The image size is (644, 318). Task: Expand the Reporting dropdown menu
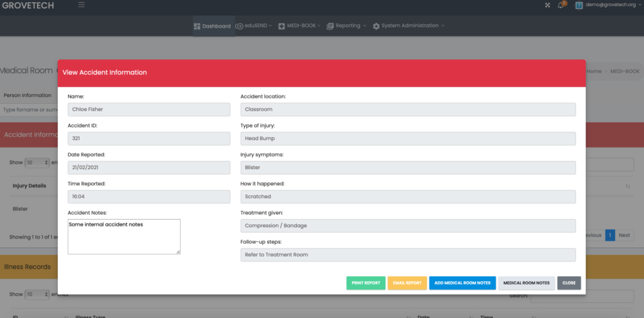click(346, 26)
